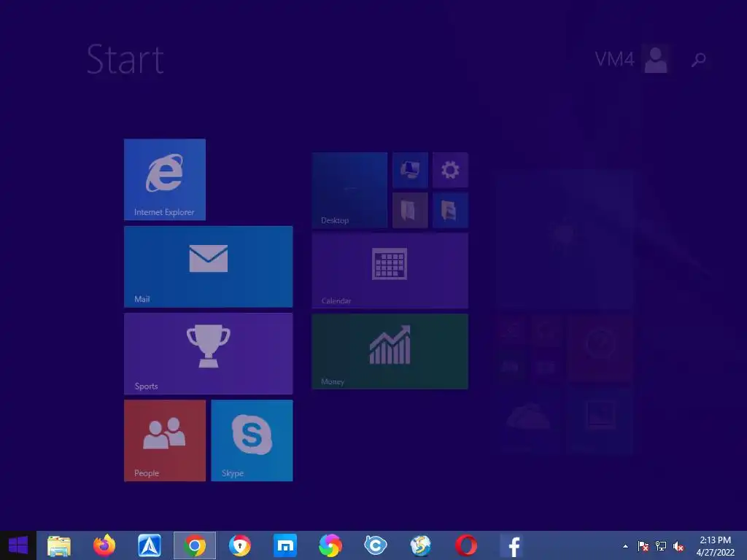Launch Maxthon browser from the taskbar
Image resolution: width=747 pixels, height=560 pixels.
tap(285, 545)
